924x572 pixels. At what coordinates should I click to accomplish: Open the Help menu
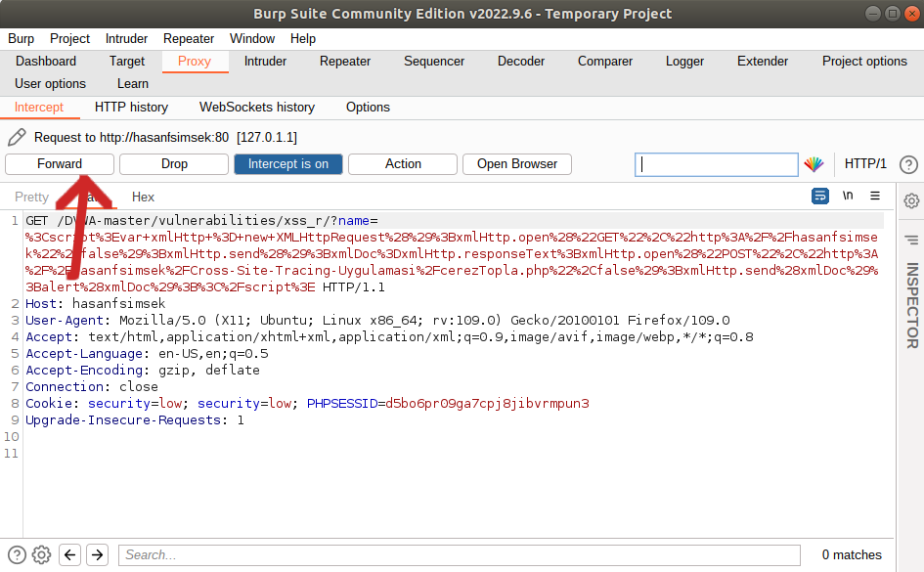tap(303, 39)
